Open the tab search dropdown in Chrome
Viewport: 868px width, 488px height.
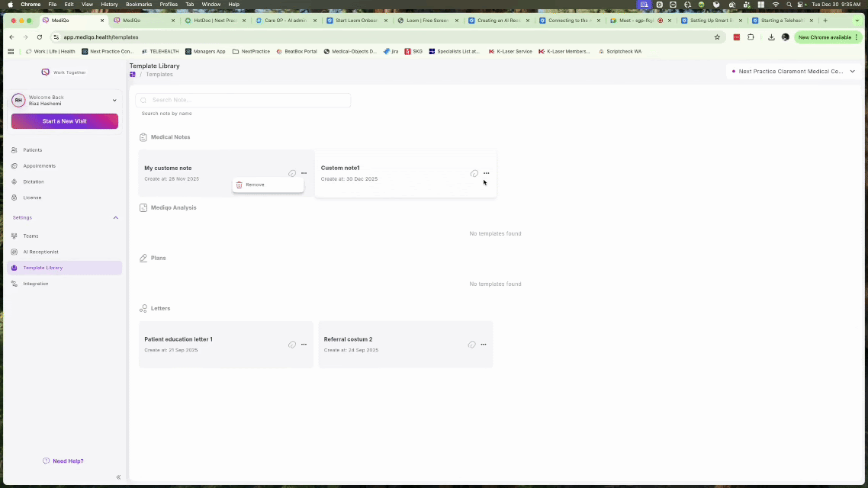[x=857, y=21]
